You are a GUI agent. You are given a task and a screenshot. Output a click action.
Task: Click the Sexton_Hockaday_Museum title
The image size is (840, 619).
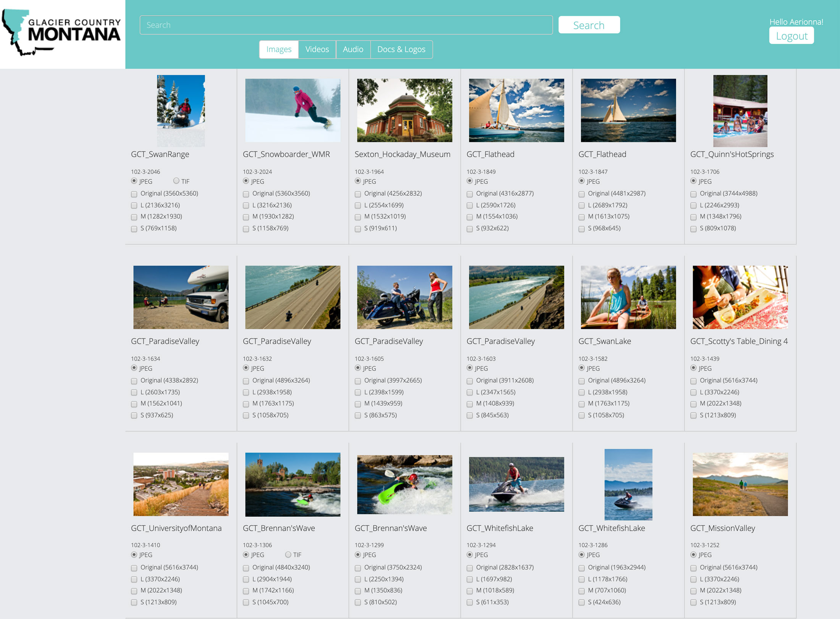coord(402,154)
